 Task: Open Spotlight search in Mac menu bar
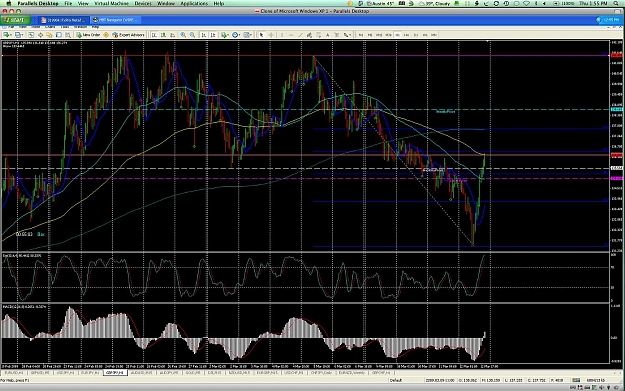(x=616, y=3)
